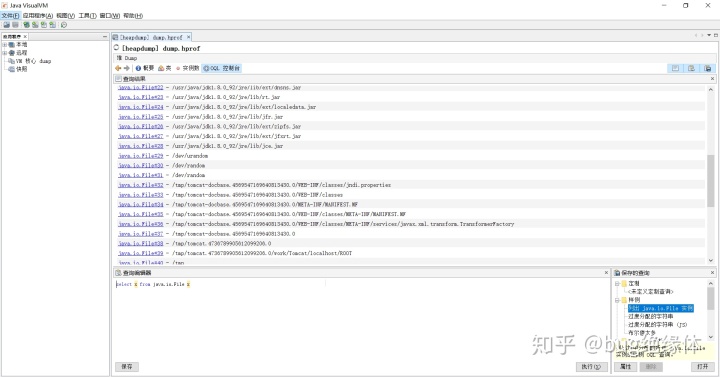This screenshot has height=377, width=720.
Task: Click the 保存 (Save) button
Action: click(127, 366)
